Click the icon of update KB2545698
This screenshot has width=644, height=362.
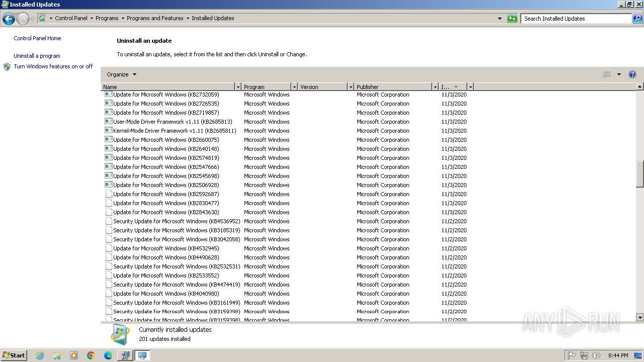click(x=108, y=176)
